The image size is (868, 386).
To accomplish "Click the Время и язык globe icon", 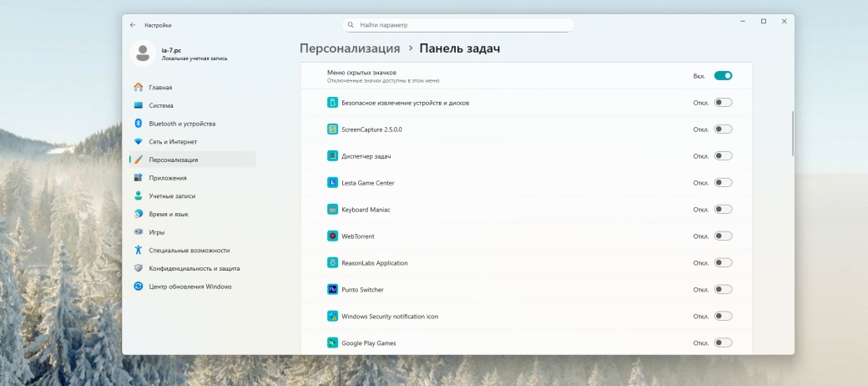I will pyautogui.click(x=139, y=214).
